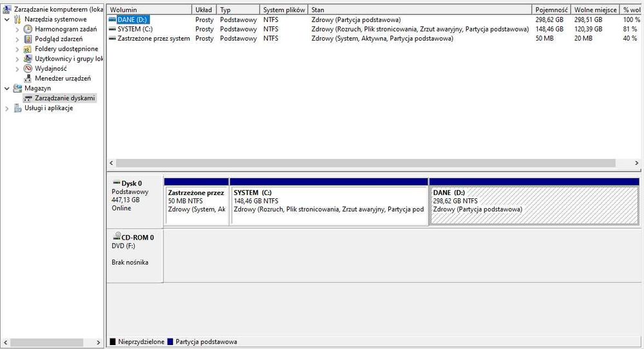Select Zarządzanie dyskami in the tree

pos(65,98)
